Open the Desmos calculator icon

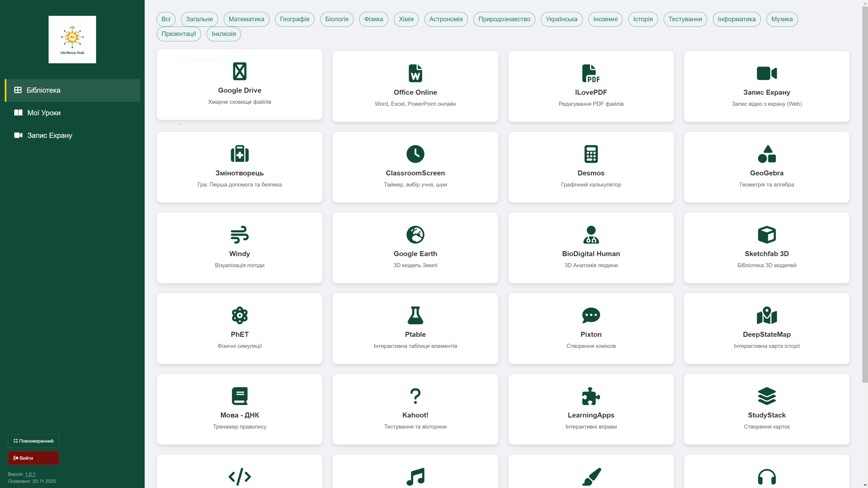click(x=591, y=154)
